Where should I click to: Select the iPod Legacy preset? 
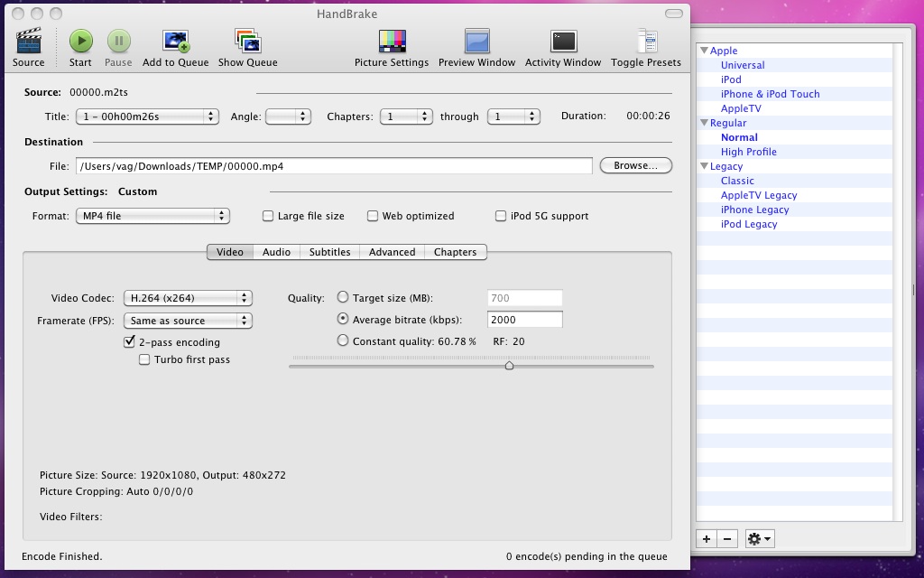point(749,224)
